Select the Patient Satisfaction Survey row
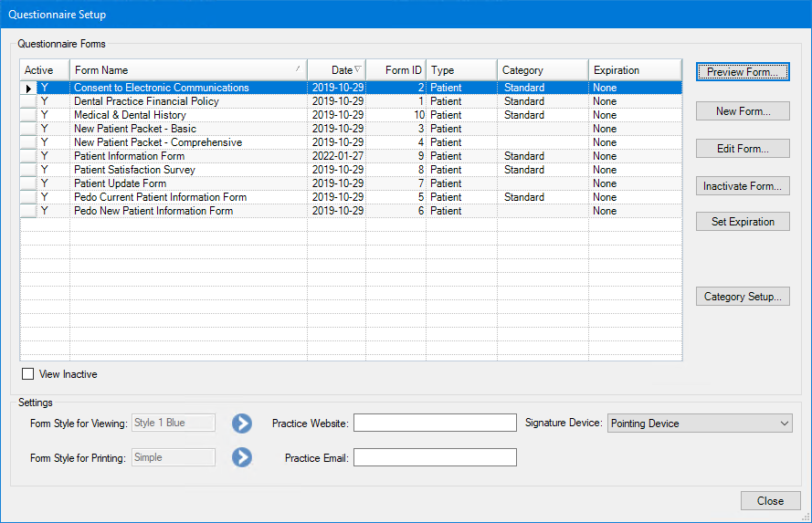Viewport: 812px width, 523px height. click(134, 170)
